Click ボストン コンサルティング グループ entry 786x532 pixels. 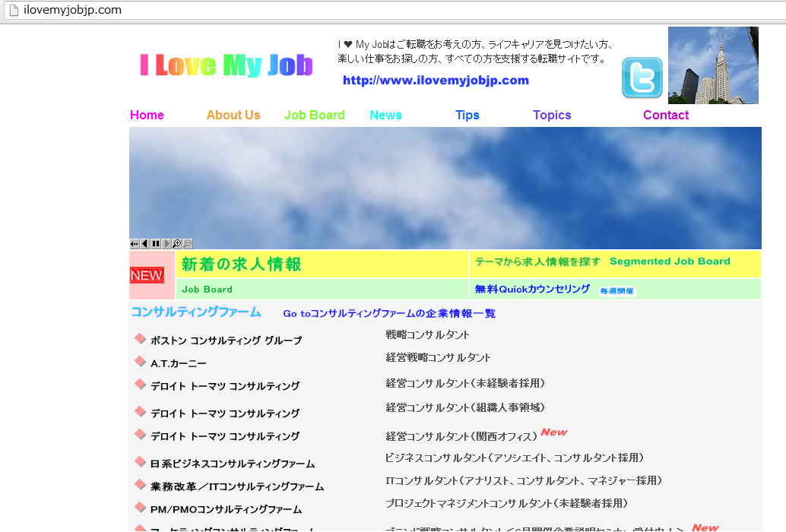pyautogui.click(x=226, y=340)
